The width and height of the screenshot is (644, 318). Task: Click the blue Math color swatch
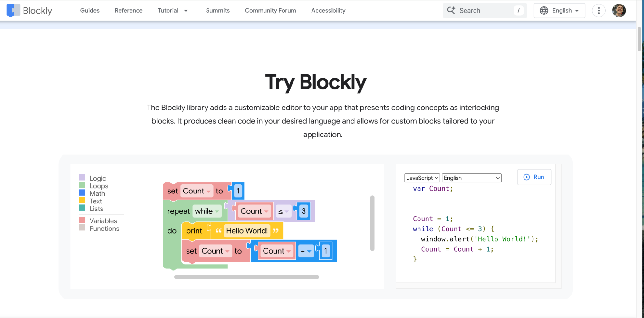click(x=82, y=192)
